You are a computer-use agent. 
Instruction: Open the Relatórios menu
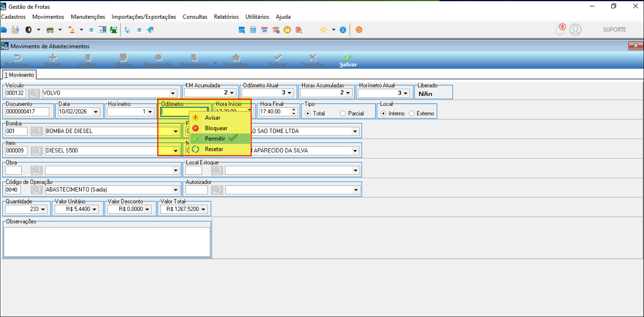pos(226,17)
